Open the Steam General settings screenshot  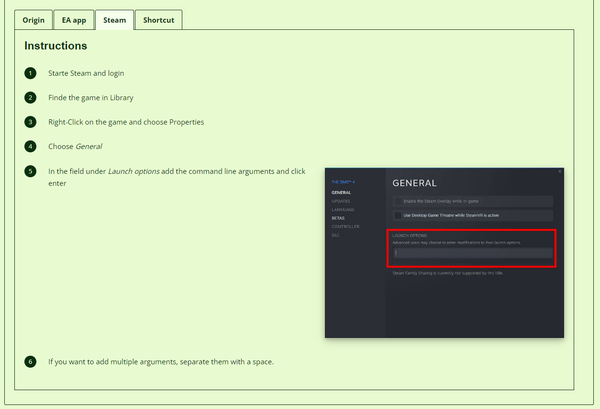click(x=444, y=253)
